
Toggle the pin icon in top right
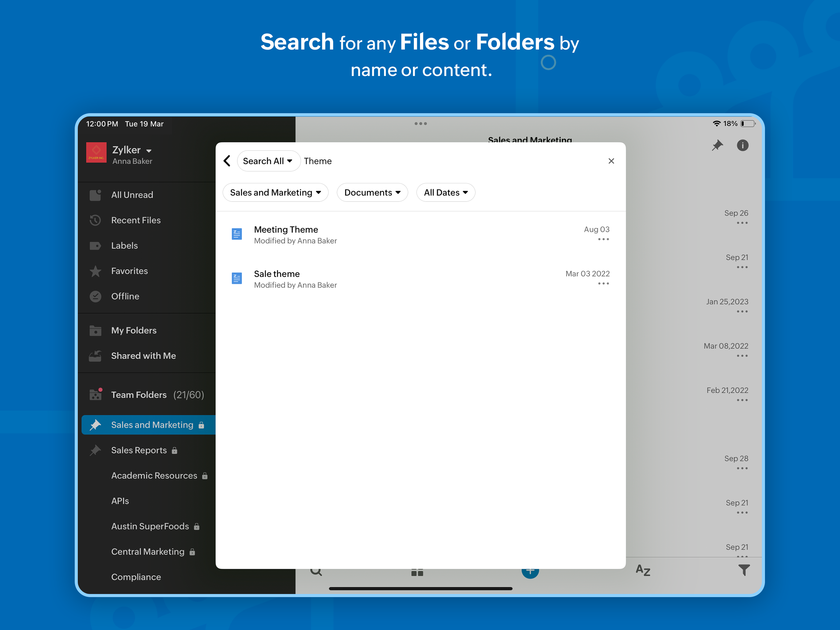(717, 145)
